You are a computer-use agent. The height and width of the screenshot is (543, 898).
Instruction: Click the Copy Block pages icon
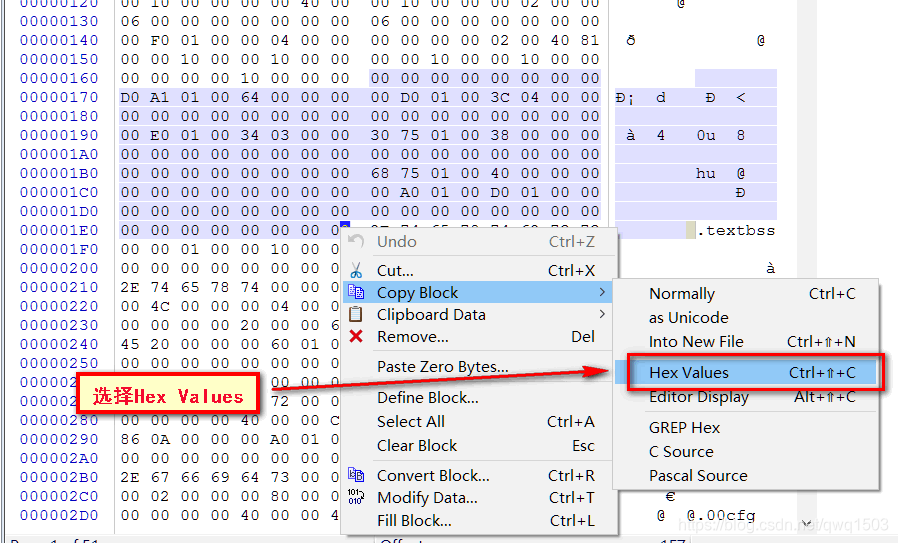(x=356, y=292)
